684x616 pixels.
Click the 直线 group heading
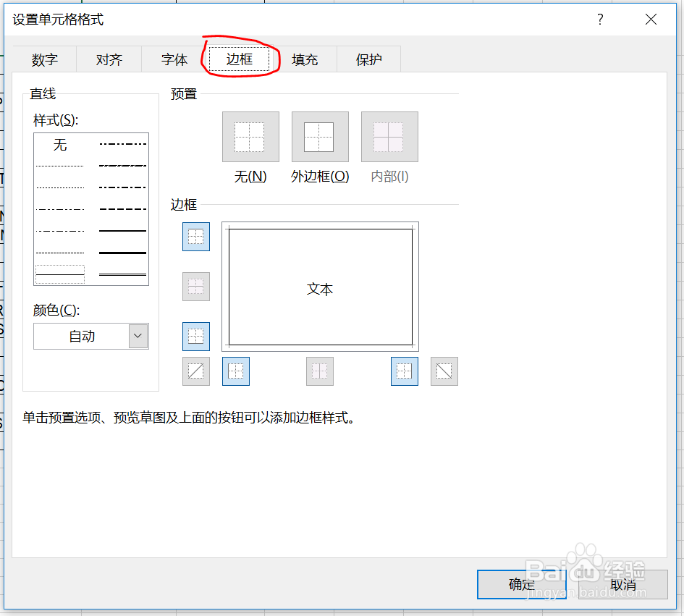point(43,93)
